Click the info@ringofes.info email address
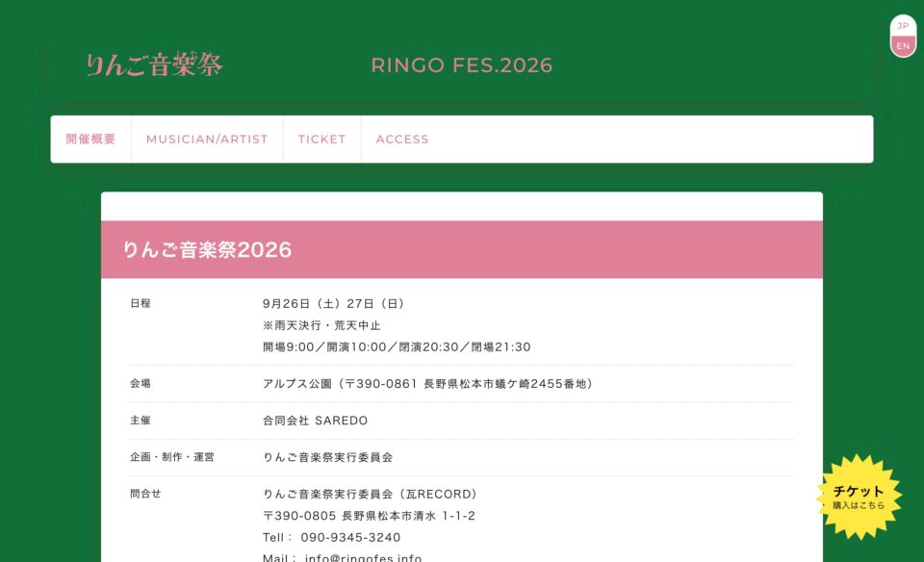 tap(363, 556)
